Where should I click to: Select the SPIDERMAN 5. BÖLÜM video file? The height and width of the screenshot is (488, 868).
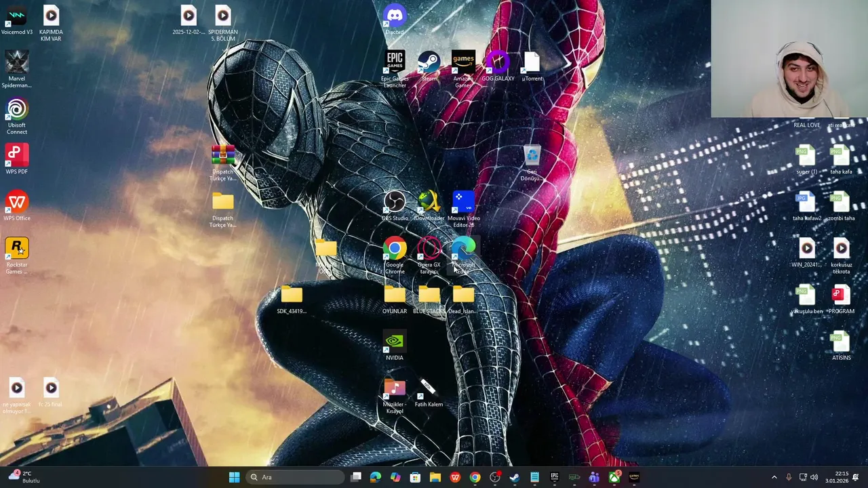coord(222,24)
